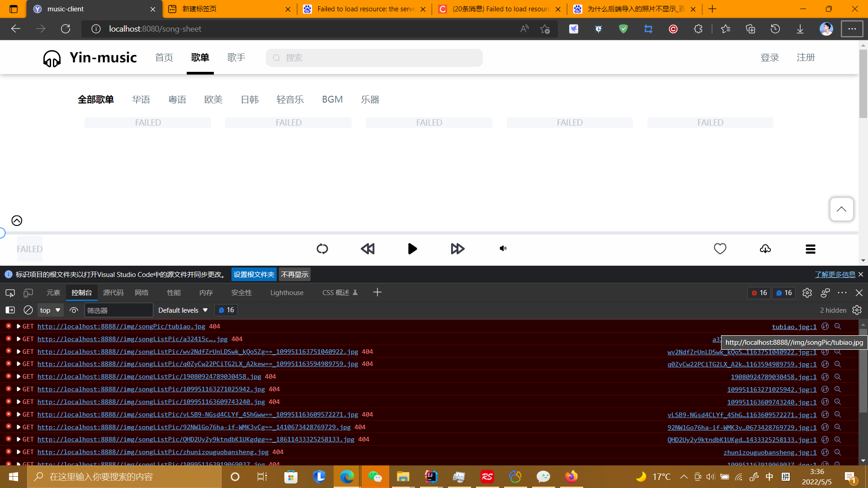This screenshot has height=488, width=868.
Task: Expand the first tubiao.jpg GET error entry
Action: (x=18, y=326)
